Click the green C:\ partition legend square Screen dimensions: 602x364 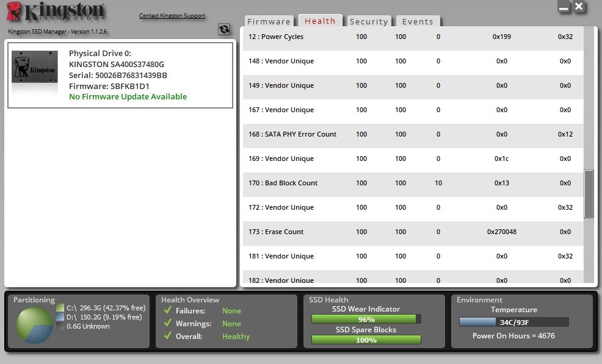point(60,308)
